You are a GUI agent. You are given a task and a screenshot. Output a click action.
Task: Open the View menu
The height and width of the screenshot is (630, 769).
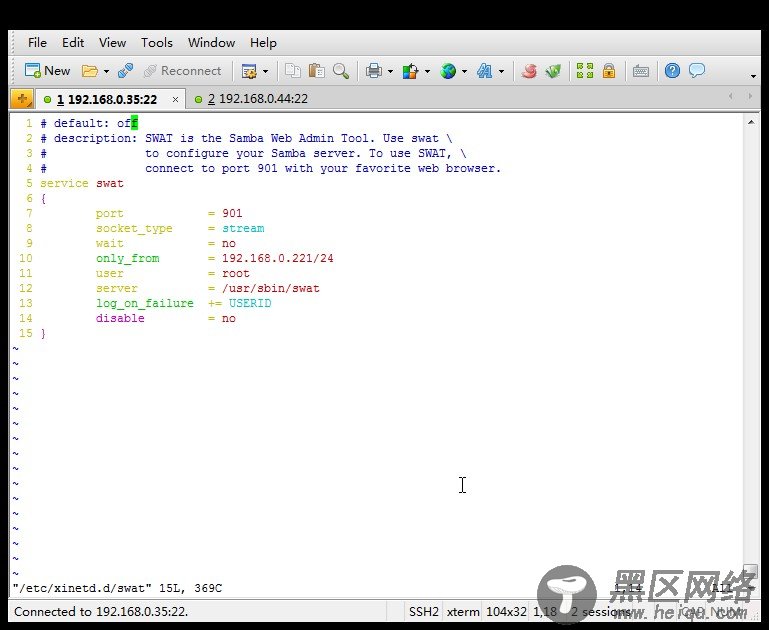(x=112, y=43)
